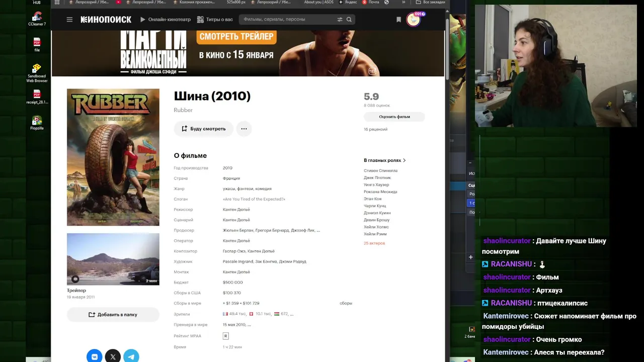
Task: Select Flopzilla desktop icon
Action: point(37,123)
